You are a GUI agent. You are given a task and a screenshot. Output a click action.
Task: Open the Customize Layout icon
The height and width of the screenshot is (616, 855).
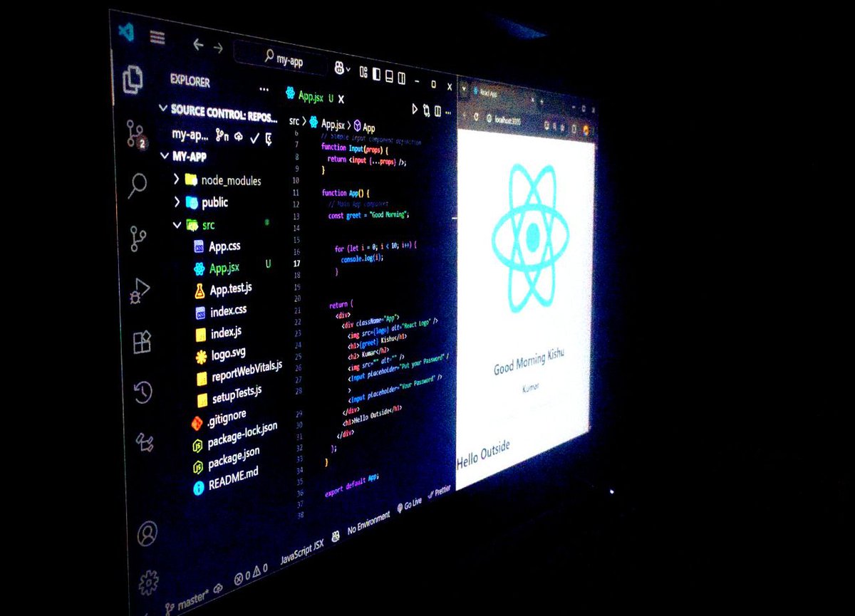[364, 72]
